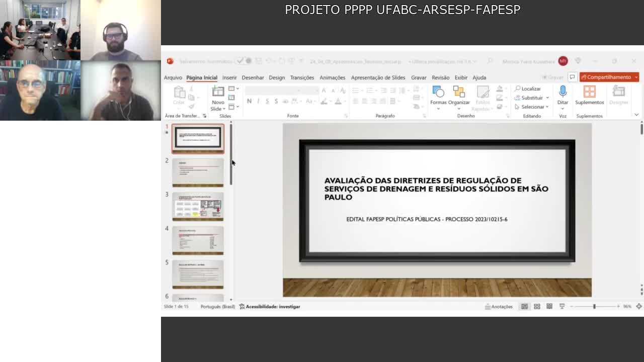Expand the slide Section dropdown
644x362 pixels.
(233, 106)
